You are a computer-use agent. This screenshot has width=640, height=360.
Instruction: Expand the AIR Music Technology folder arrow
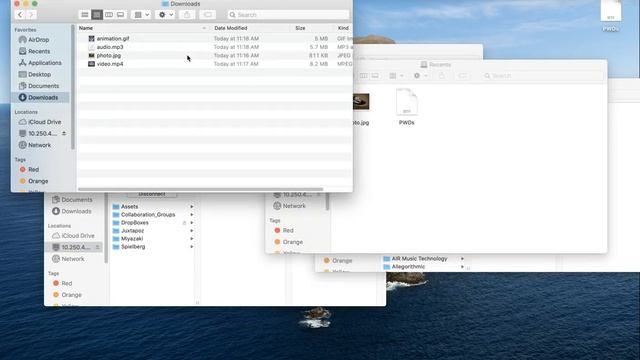462,259
